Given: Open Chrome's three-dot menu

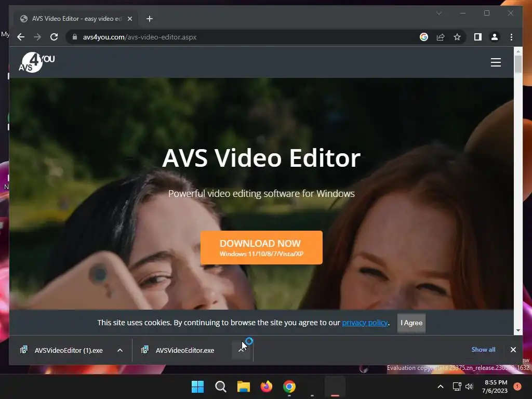Looking at the screenshot, I should pyautogui.click(x=511, y=37).
